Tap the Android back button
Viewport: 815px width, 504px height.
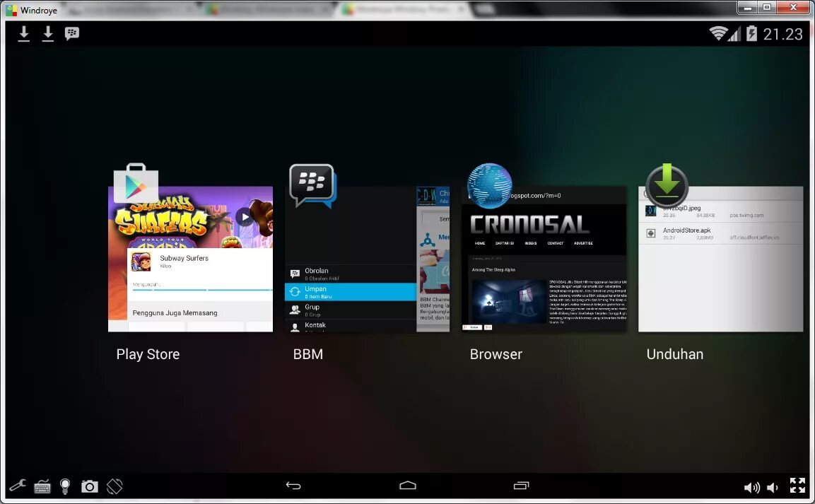pyautogui.click(x=293, y=486)
